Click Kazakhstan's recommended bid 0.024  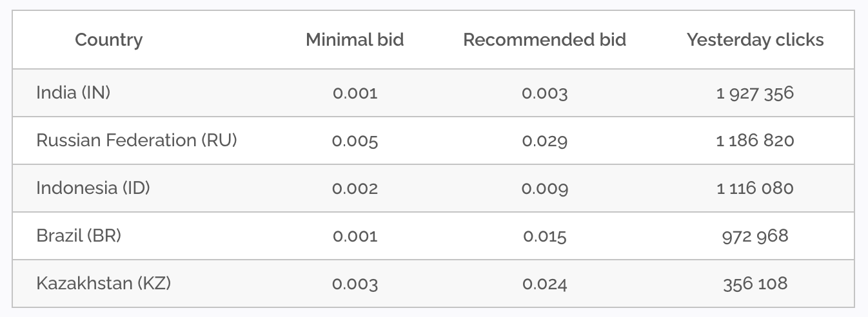tap(544, 284)
